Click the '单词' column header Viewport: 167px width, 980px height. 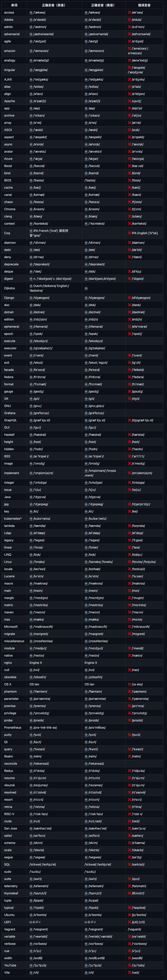pos(14,5)
